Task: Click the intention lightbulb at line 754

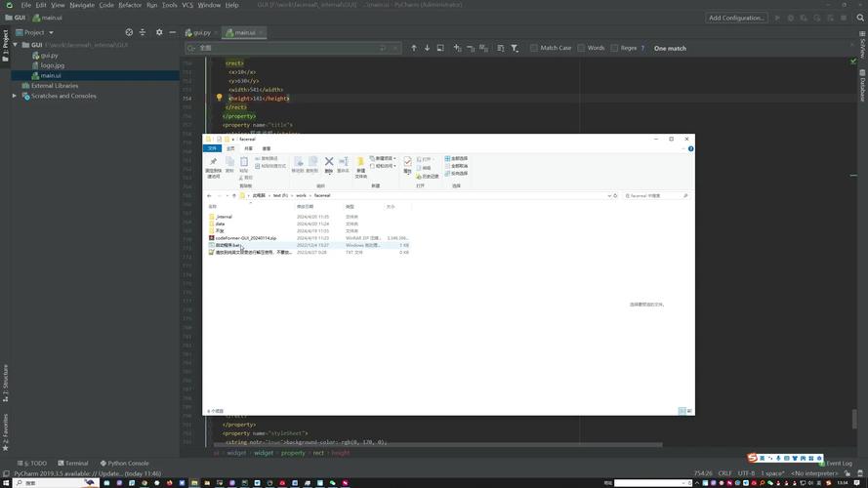Action: click(220, 98)
